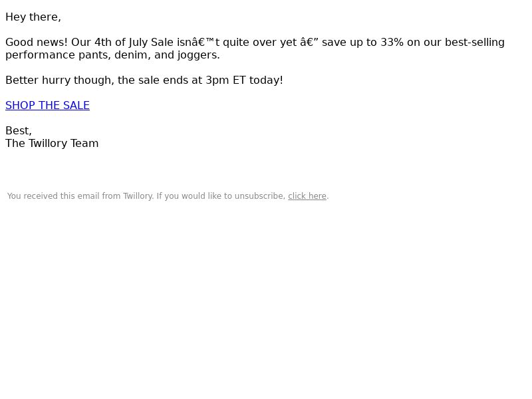Click the word "Twillory" in the footer
The image size is (532, 399).
(x=138, y=196)
